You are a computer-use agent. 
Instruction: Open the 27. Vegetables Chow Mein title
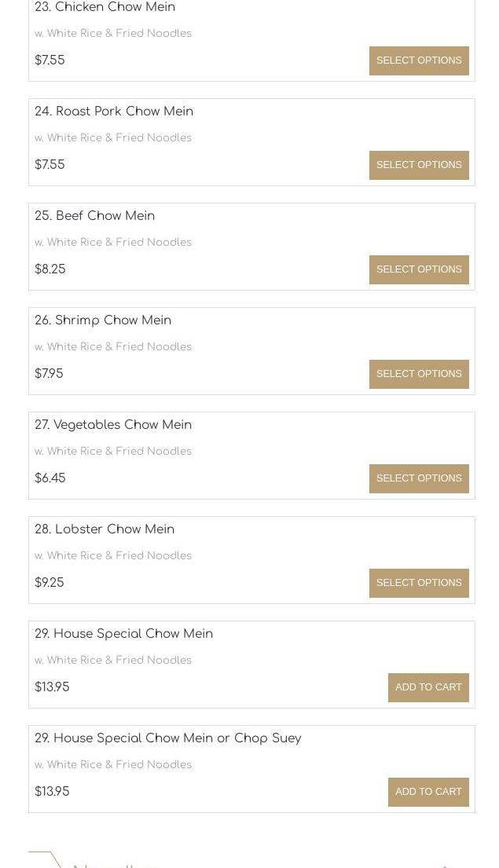click(113, 425)
